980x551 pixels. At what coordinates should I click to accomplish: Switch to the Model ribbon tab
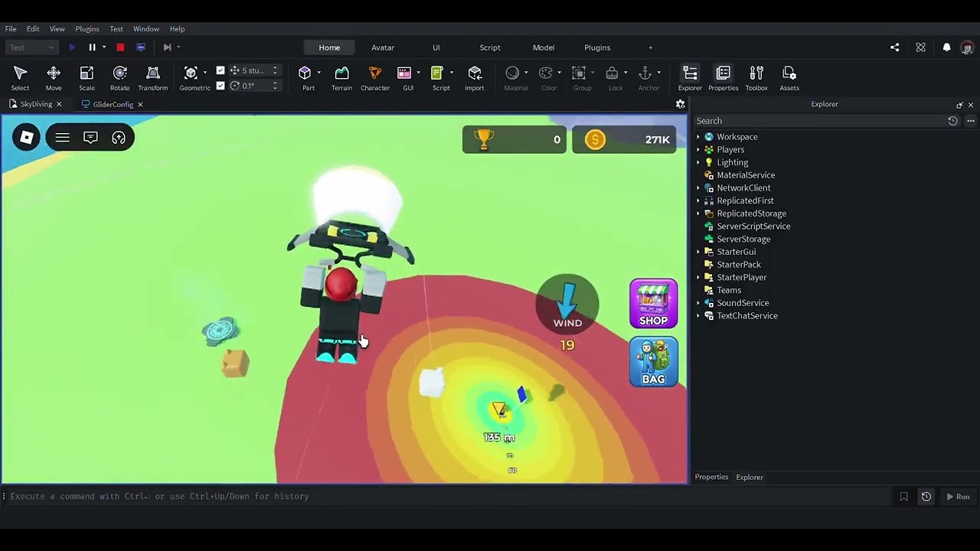544,47
